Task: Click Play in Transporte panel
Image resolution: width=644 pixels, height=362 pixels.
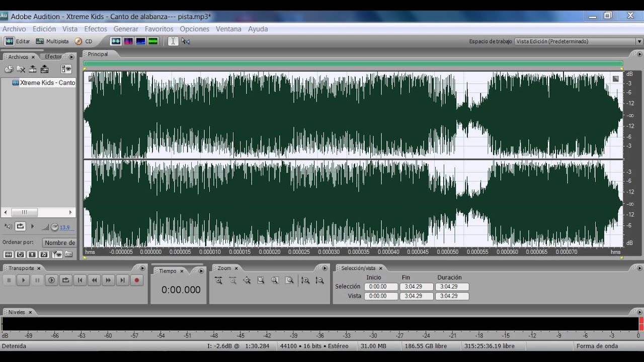Action: click(x=23, y=281)
